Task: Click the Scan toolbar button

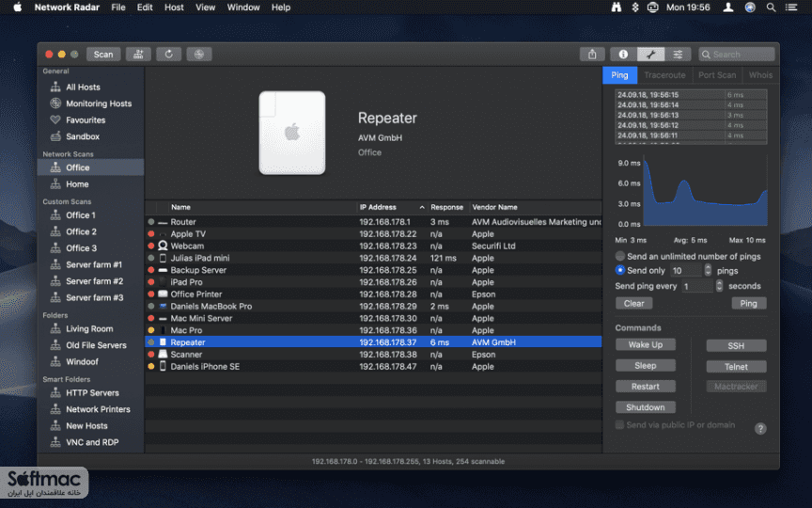Action: (103, 54)
